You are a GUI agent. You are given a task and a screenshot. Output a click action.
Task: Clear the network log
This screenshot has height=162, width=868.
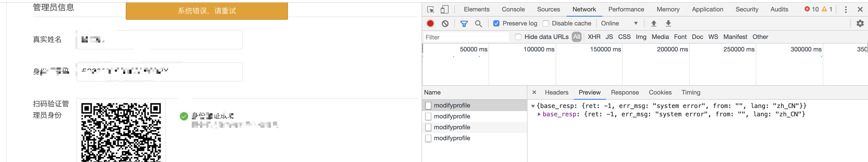coord(445,23)
